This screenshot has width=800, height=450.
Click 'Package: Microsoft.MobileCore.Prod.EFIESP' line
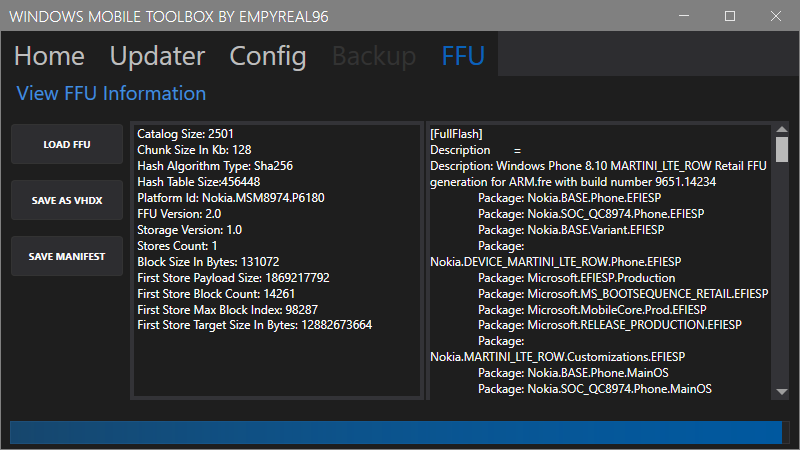coord(592,310)
